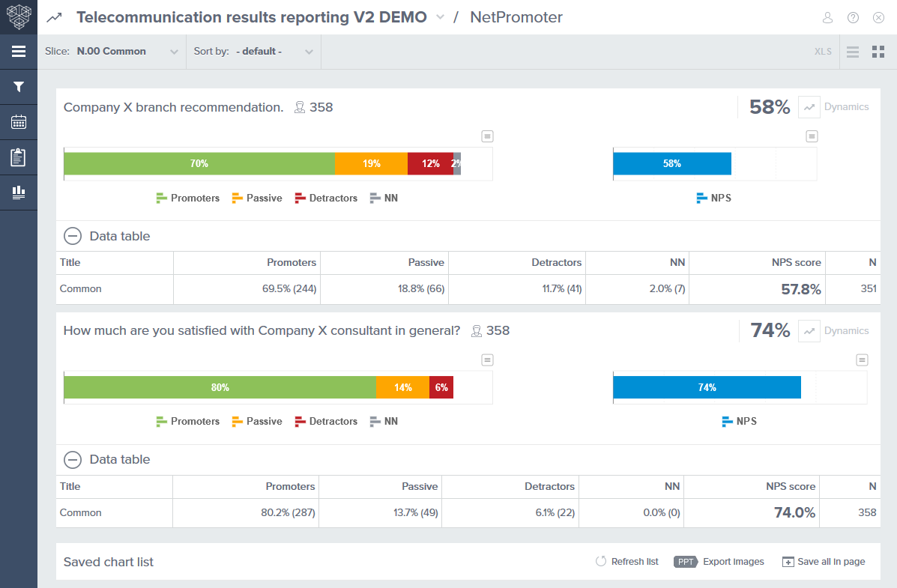Click Export images PPT button
Image resolution: width=897 pixels, height=588 pixels.
(719, 562)
